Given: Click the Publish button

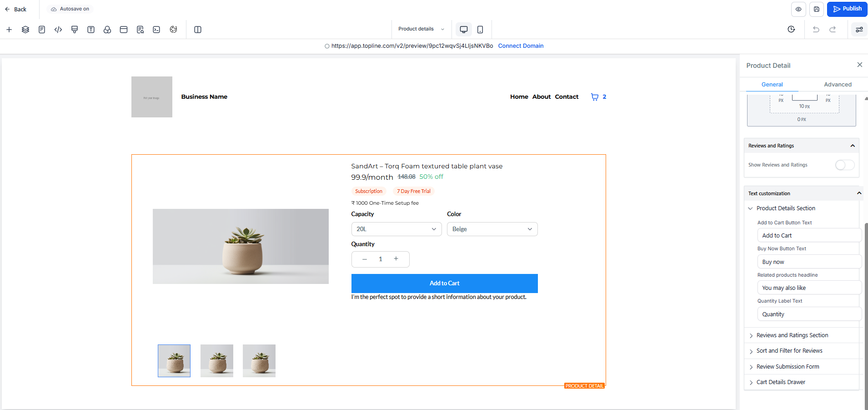Looking at the screenshot, I should [x=847, y=9].
